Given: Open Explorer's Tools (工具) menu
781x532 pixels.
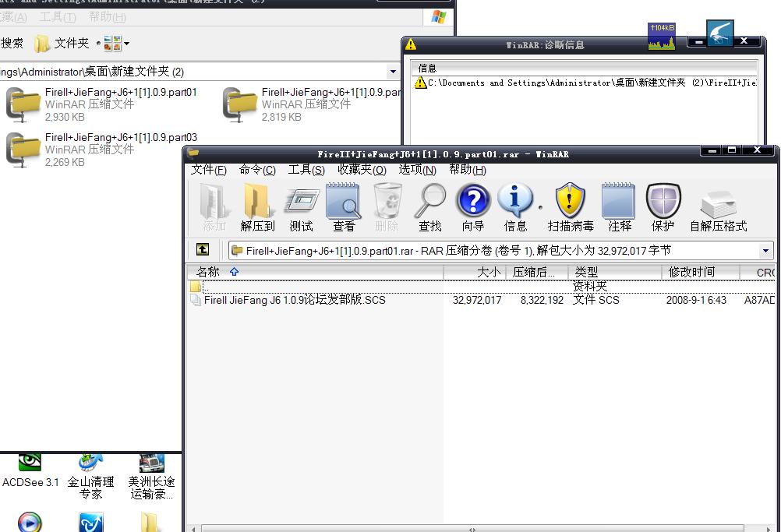Looking at the screenshot, I should (57, 17).
